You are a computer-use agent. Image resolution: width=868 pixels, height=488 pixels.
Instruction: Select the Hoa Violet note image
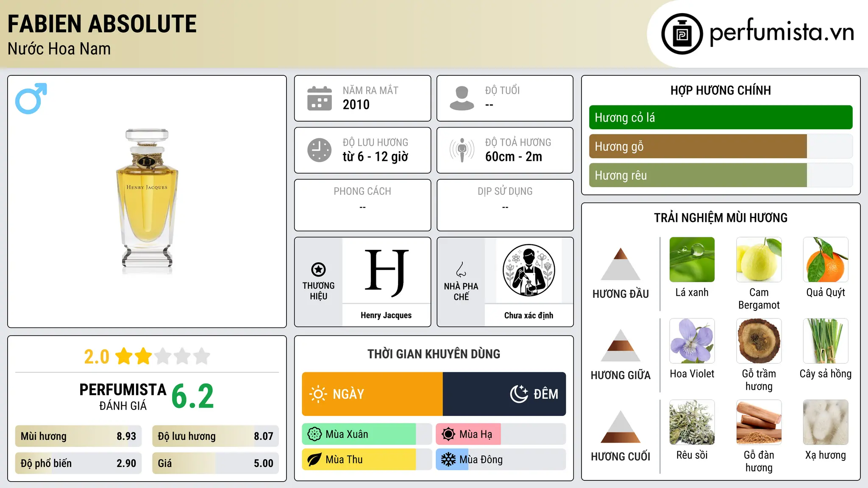692,341
